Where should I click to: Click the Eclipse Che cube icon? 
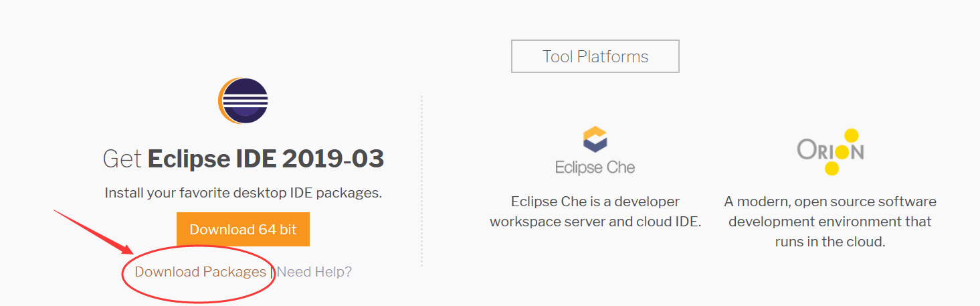[595, 139]
